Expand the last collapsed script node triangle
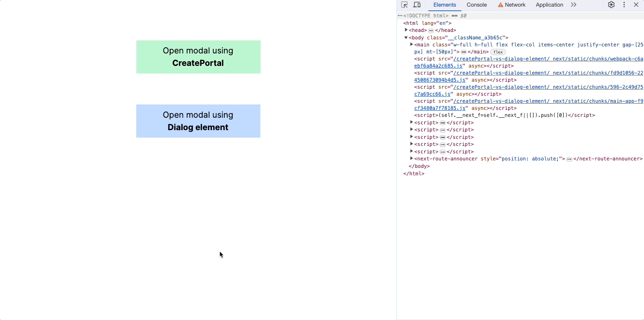The height and width of the screenshot is (320, 644). [x=411, y=151]
